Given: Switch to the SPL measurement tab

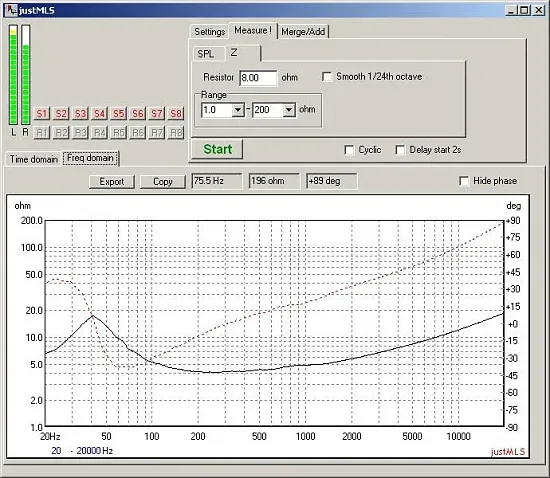Looking at the screenshot, I should click(x=206, y=54).
